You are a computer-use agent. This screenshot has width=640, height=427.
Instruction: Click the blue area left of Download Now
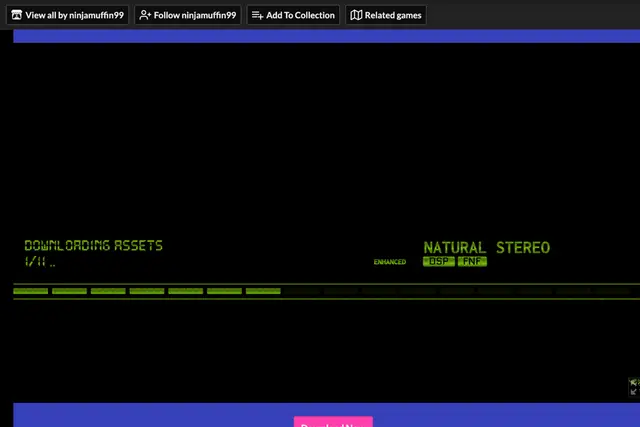coord(153,415)
